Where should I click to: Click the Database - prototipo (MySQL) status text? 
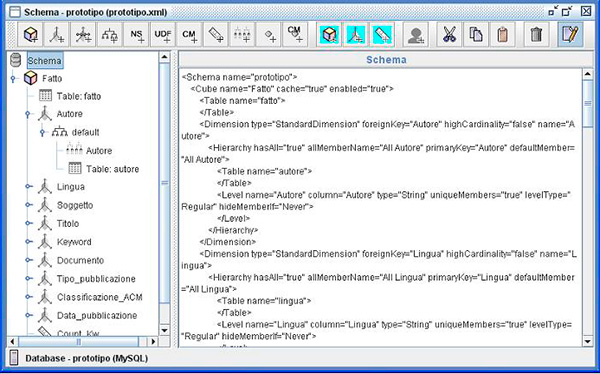86,359
